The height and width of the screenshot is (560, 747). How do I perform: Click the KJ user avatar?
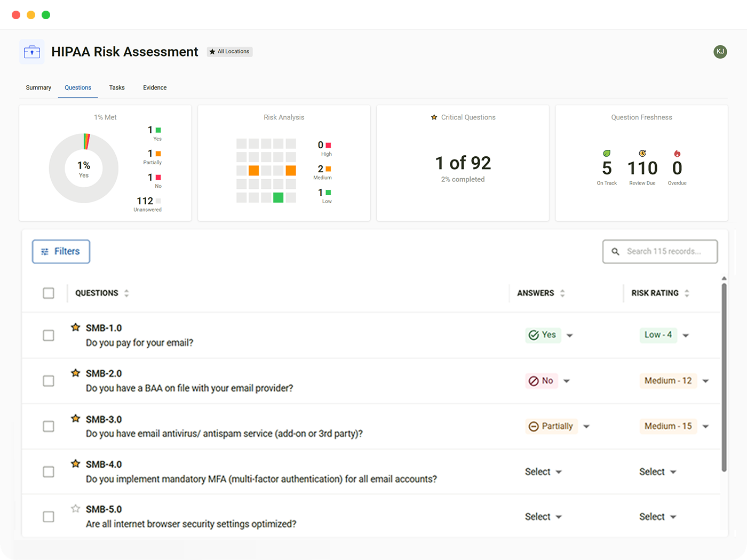720,52
